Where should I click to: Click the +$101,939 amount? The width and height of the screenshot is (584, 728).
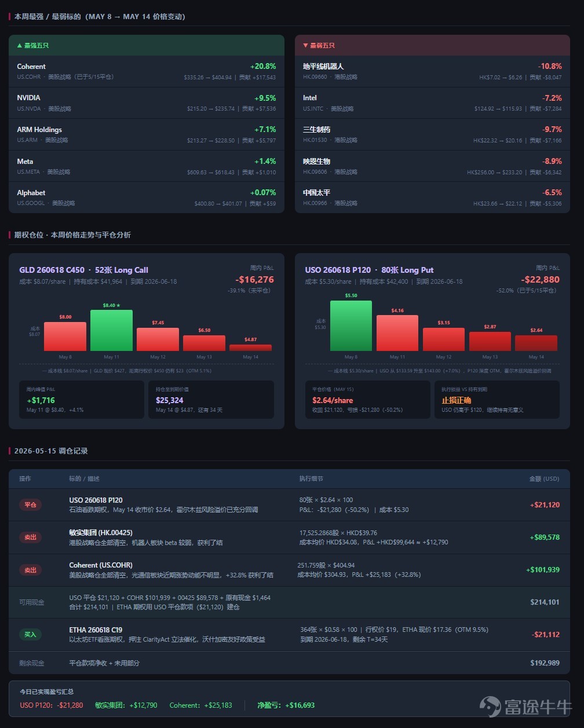543,570
